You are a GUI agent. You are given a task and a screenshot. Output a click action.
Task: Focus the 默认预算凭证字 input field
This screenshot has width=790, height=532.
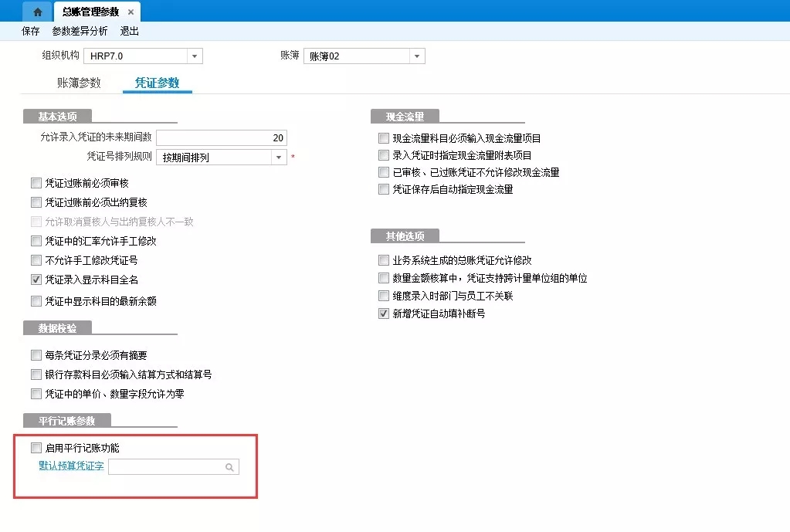174,467
